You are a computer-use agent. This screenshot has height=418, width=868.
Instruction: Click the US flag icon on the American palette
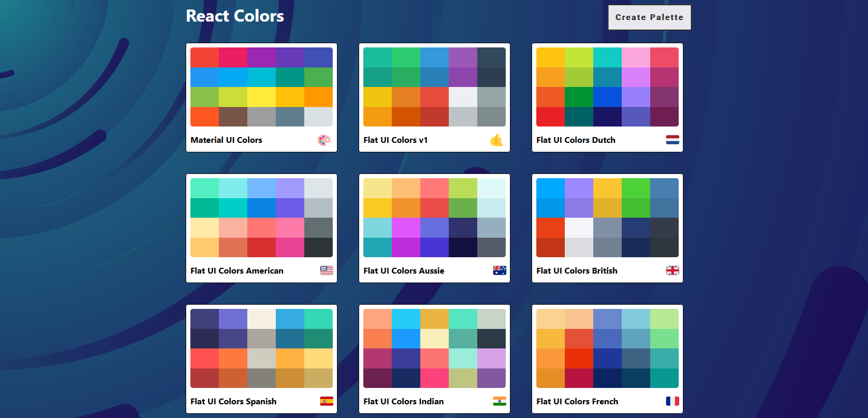[326, 270]
